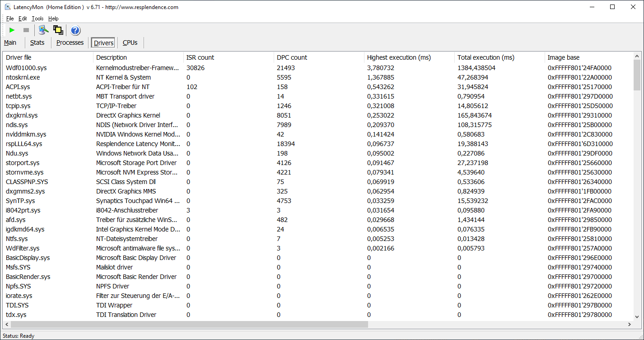Select the Wdf01000.sys driver row
This screenshot has height=340, width=644.
[318, 68]
